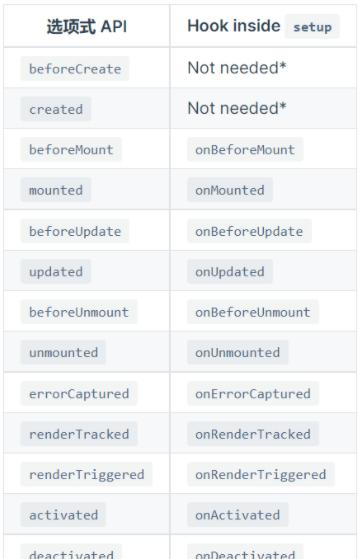
Task: Select the onMounted code tag
Action: pos(230,190)
